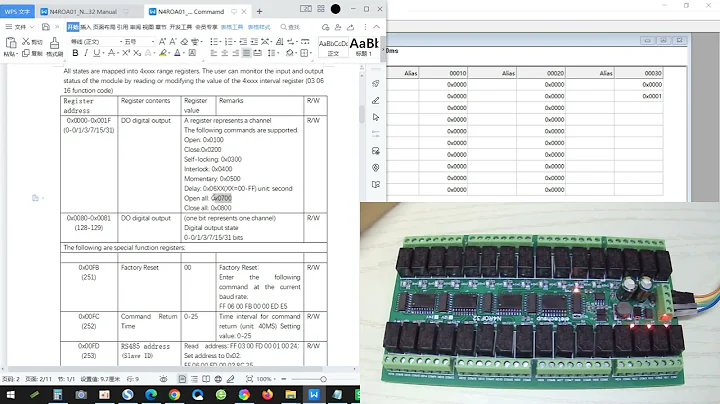Pick the text highlight color
This screenshot has height=404, width=720.
coord(163,53)
